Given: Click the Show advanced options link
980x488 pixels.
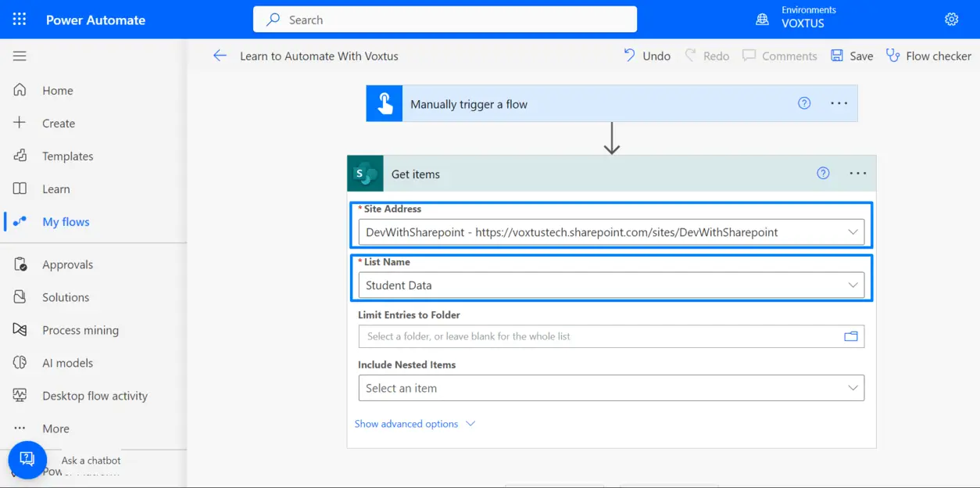Looking at the screenshot, I should pos(406,423).
